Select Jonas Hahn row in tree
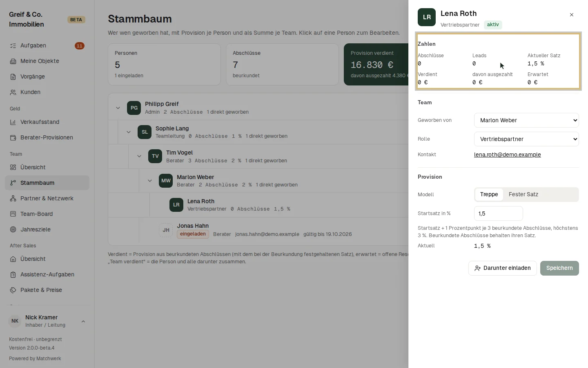Screen dimensions: 588x368 tap(258, 230)
